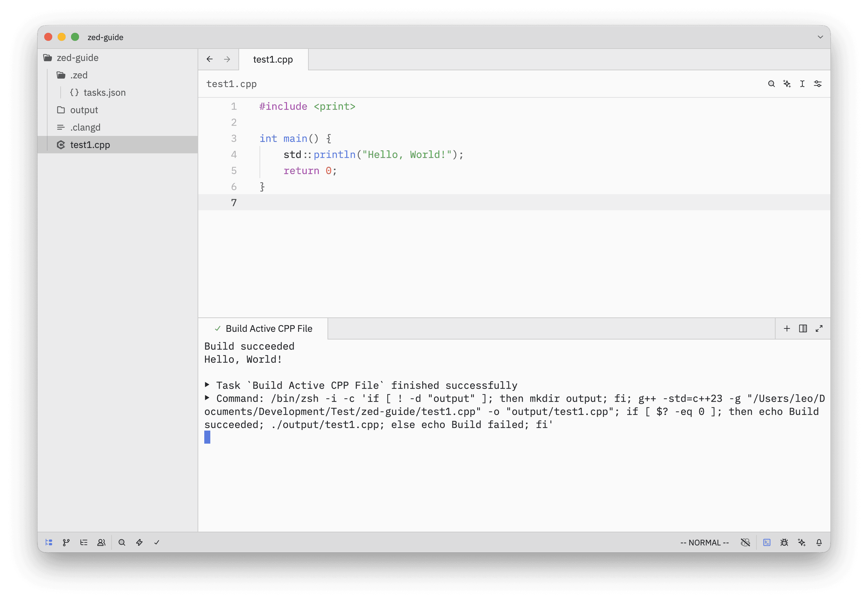The width and height of the screenshot is (868, 602).
Task: Open notifications via the bell icon
Action: click(819, 542)
